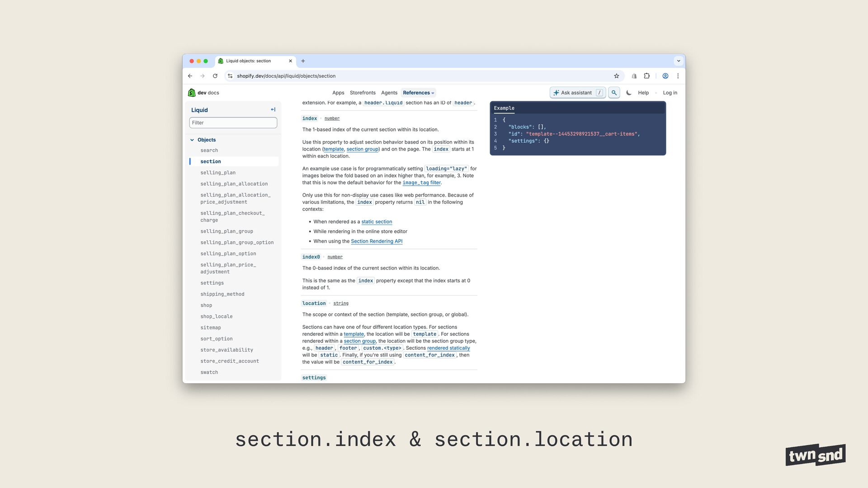Toggle dark mode moon icon
Viewport: 868px width, 488px height.
[629, 93]
